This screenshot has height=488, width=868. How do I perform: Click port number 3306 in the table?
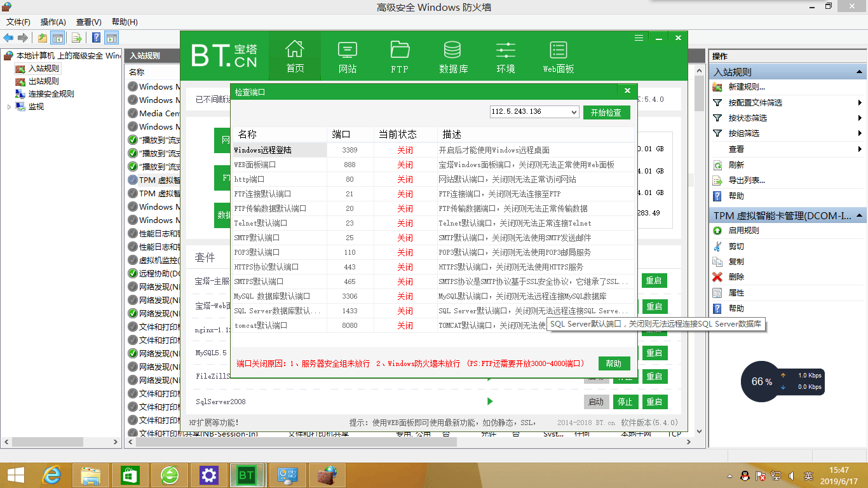tap(349, 296)
